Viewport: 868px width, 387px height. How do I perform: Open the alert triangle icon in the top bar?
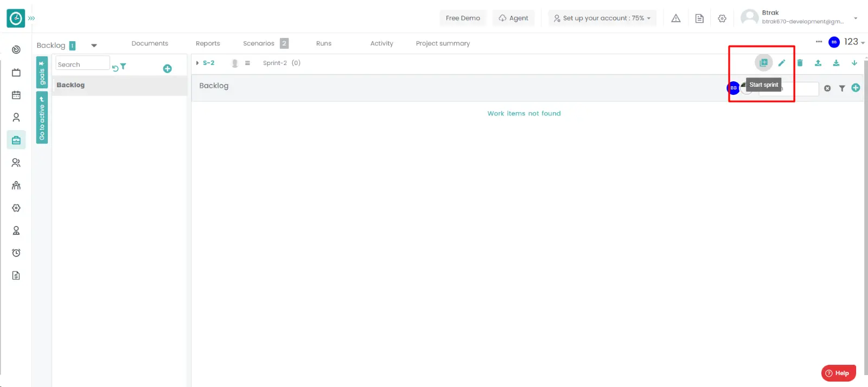[676, 18]
